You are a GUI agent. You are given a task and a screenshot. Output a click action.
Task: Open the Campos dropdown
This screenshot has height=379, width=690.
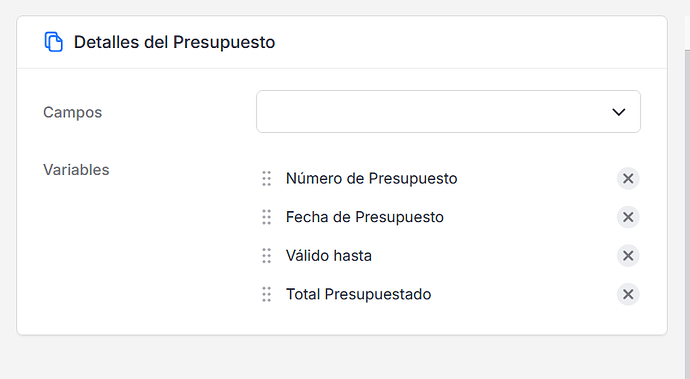[x=448, y=111]
